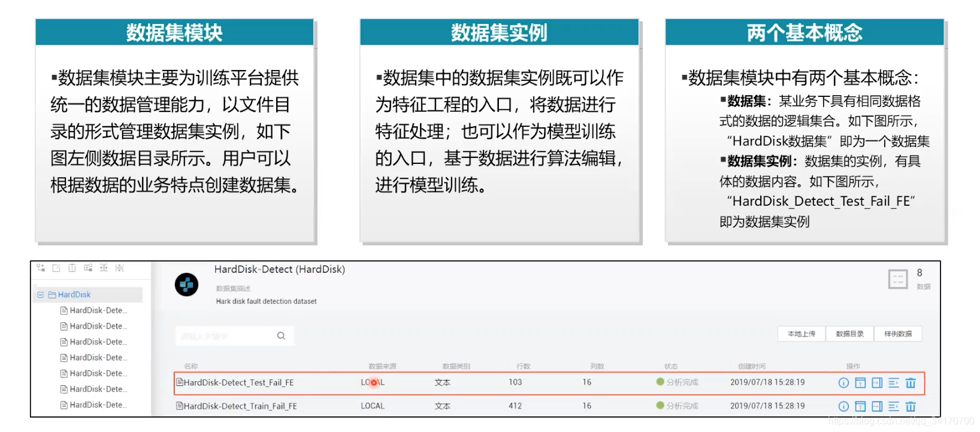Collapse the HardDisk folder tree node
Image resolution: width=980 pixels, height=432 pixels.
(41, 294)
